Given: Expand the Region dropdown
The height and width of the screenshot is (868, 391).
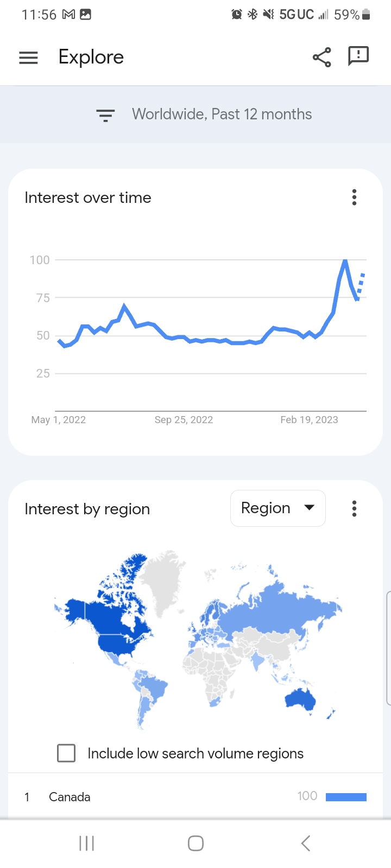Looking at the screenshot, I should click(x=278, y=508).
